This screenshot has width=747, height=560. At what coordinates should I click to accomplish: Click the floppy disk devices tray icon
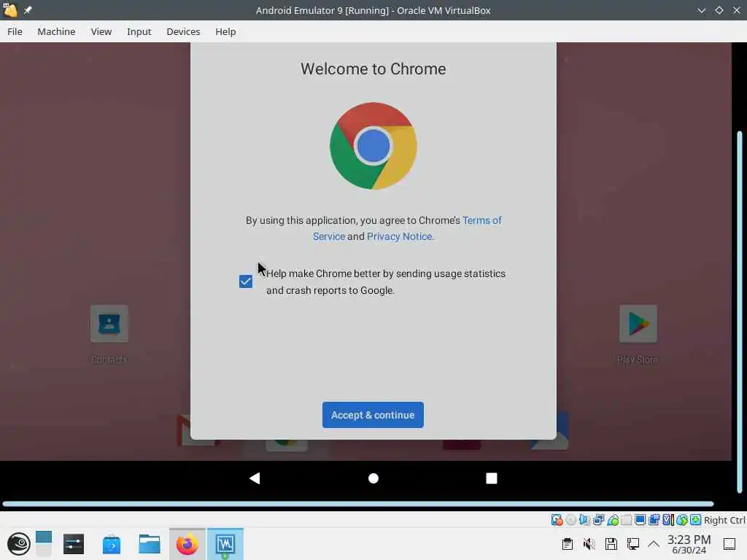(x=611, y=544)
